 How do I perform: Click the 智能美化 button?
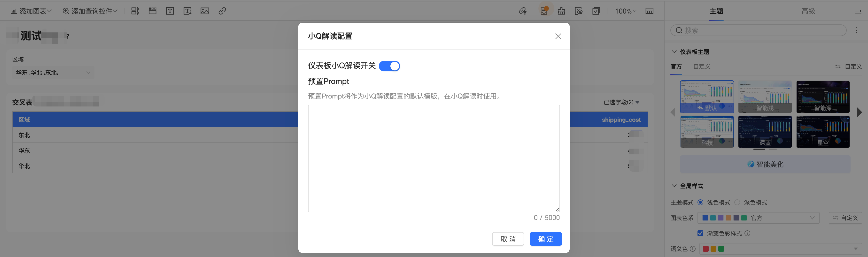coord(765,164)
